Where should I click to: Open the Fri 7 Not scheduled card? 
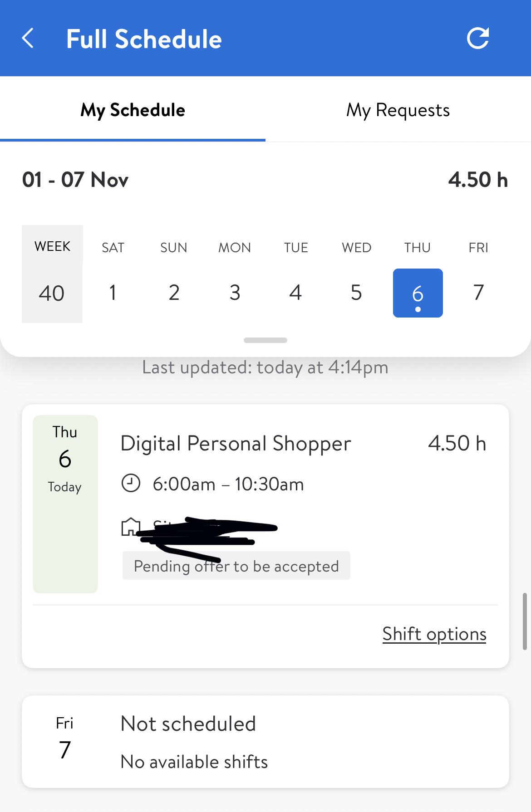[265, 742]
